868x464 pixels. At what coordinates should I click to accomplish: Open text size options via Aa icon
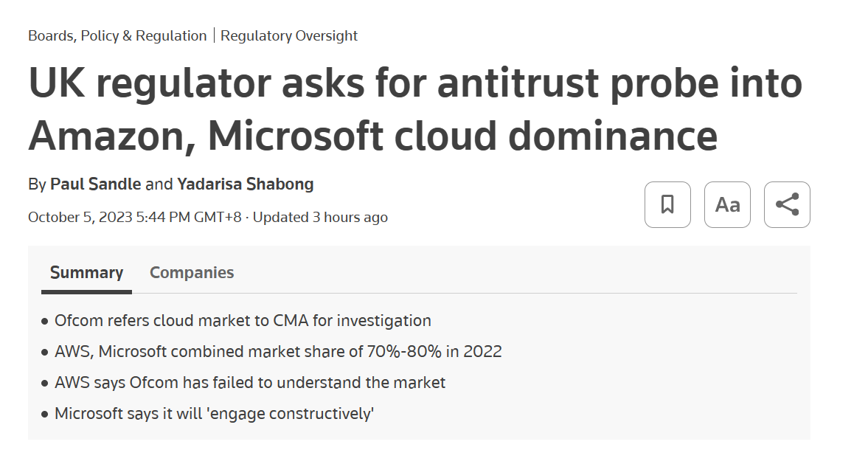click(x=727, y=204)
